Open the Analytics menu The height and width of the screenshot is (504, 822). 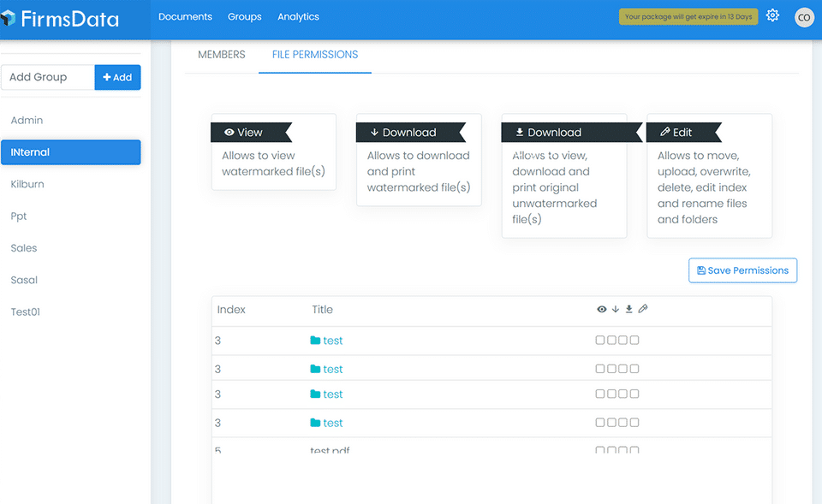298,17
